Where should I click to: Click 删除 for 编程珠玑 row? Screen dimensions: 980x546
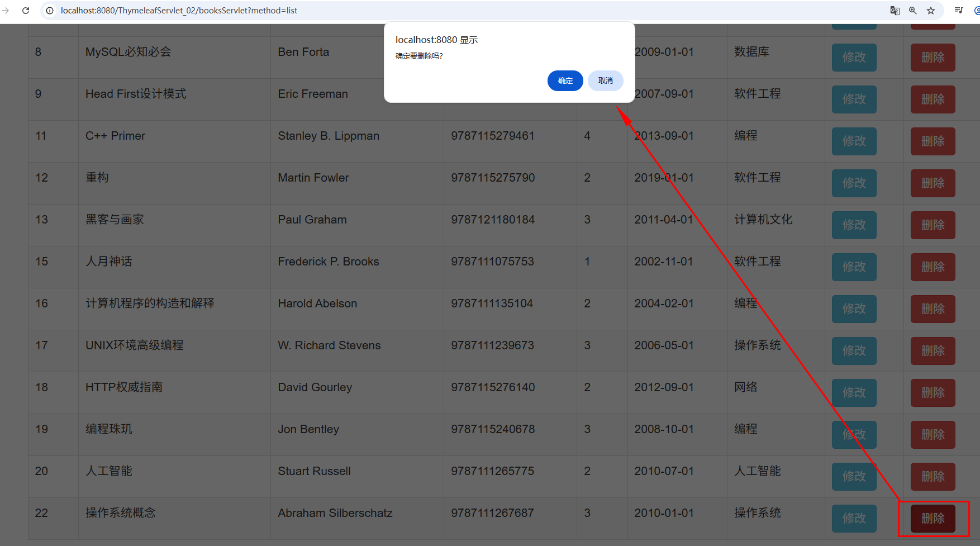(933, 435)
